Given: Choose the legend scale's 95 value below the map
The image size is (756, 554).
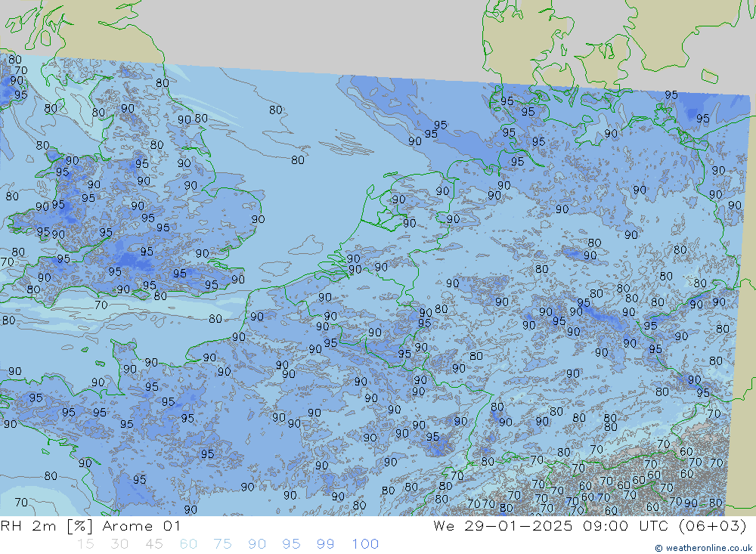Looking at the screenshot, I should point(291,544).
